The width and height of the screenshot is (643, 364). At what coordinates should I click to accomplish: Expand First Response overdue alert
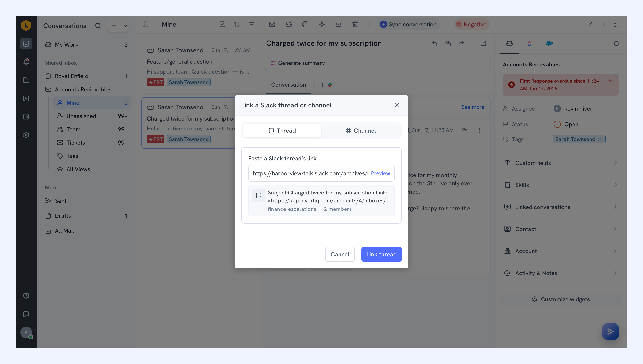[610, 81]
